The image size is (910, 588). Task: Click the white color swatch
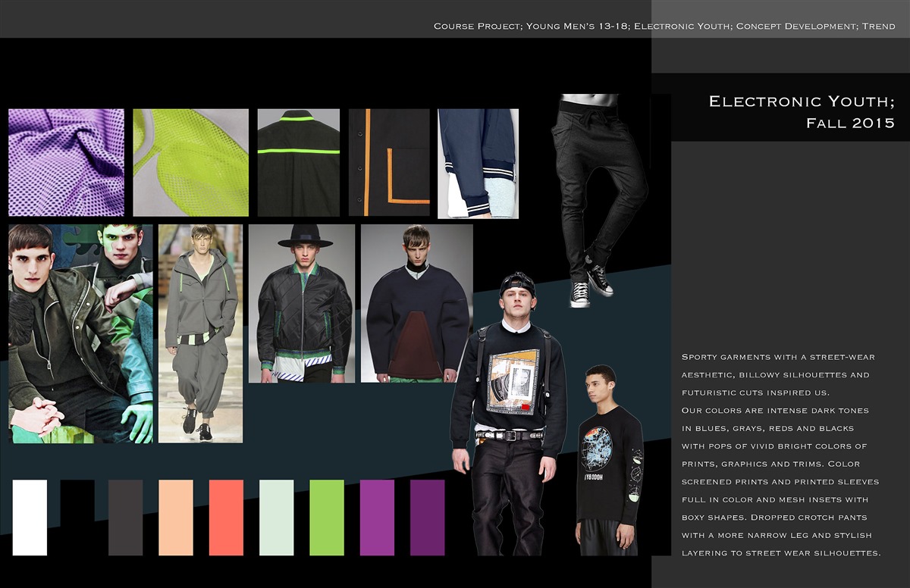pos(30,518)
